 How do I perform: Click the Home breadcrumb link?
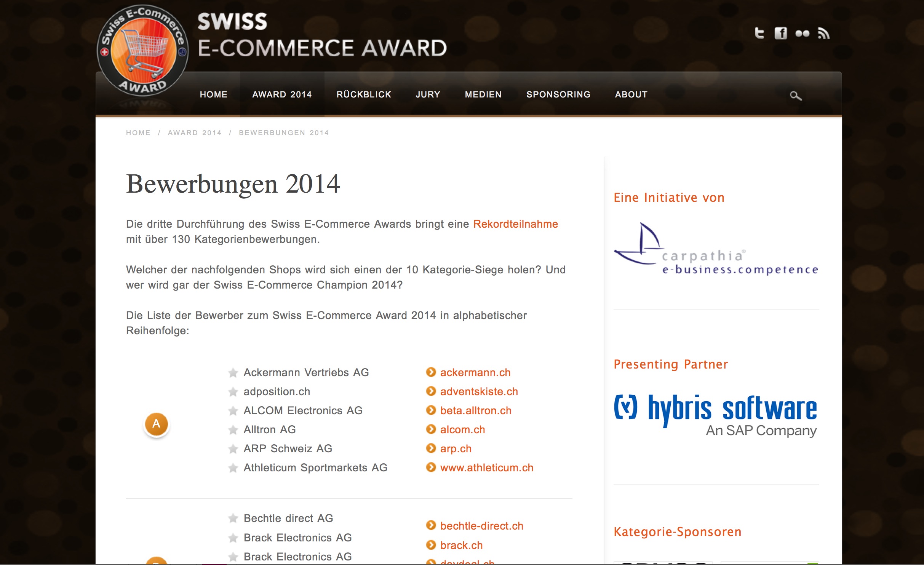138,133
